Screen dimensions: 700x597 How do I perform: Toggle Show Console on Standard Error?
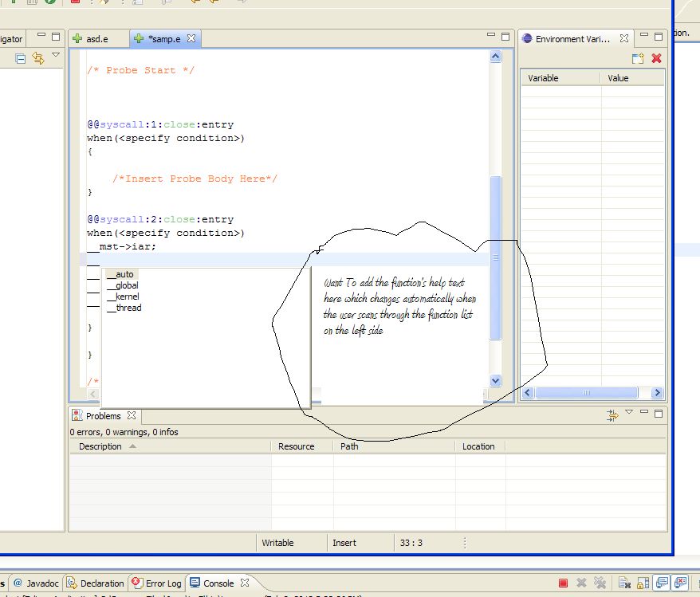pyautogui.click(x=680, y=583)
